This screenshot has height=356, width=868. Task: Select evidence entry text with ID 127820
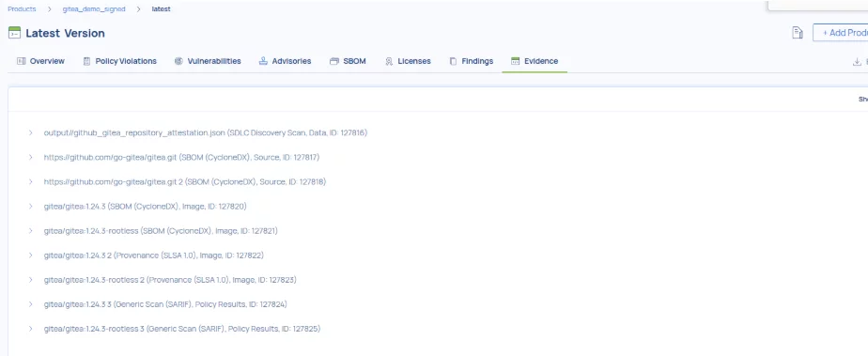pos(145,206)
